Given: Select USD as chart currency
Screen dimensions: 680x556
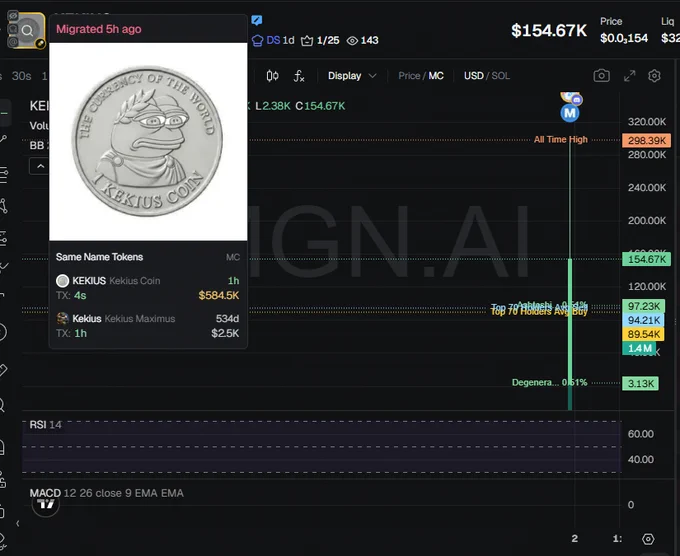Looking at the screenshot, I should [474, 76].
